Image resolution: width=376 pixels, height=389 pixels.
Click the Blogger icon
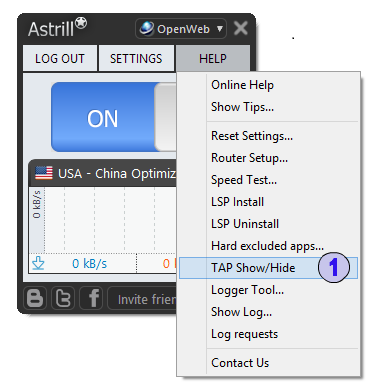tap(35, 298)
